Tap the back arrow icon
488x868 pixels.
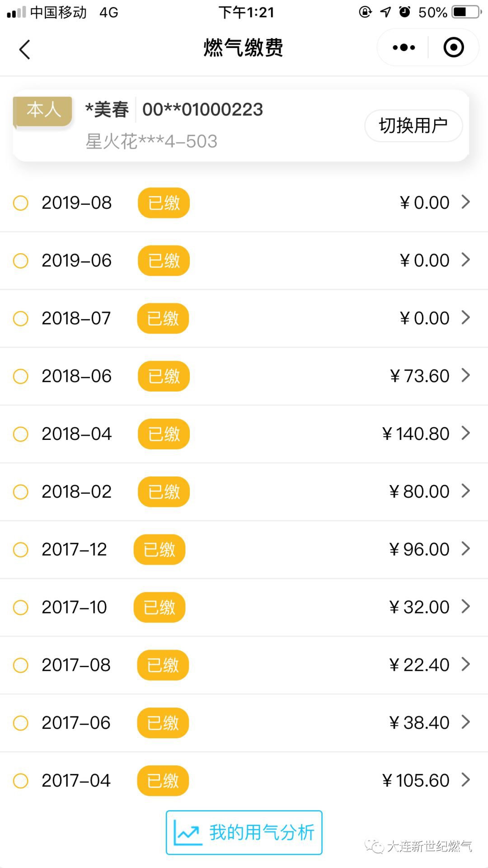pyautogui.click(x=25, y=49)
